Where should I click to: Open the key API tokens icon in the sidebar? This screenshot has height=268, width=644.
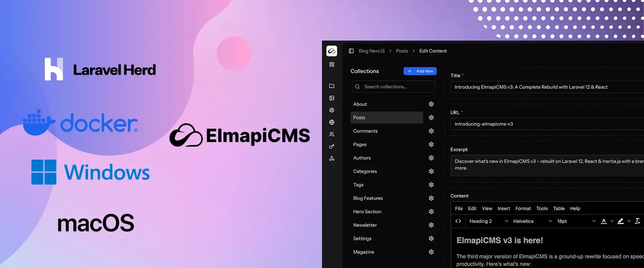332,146
